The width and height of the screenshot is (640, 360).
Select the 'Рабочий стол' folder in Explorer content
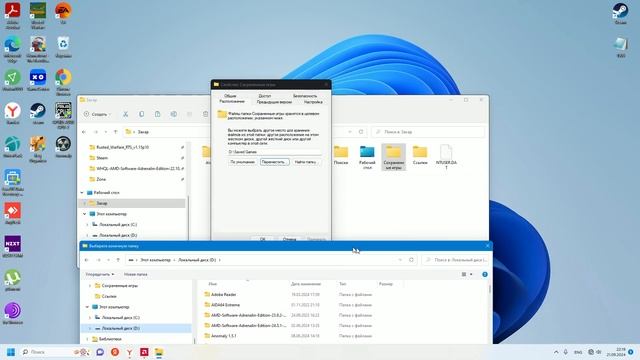(367, 157)
